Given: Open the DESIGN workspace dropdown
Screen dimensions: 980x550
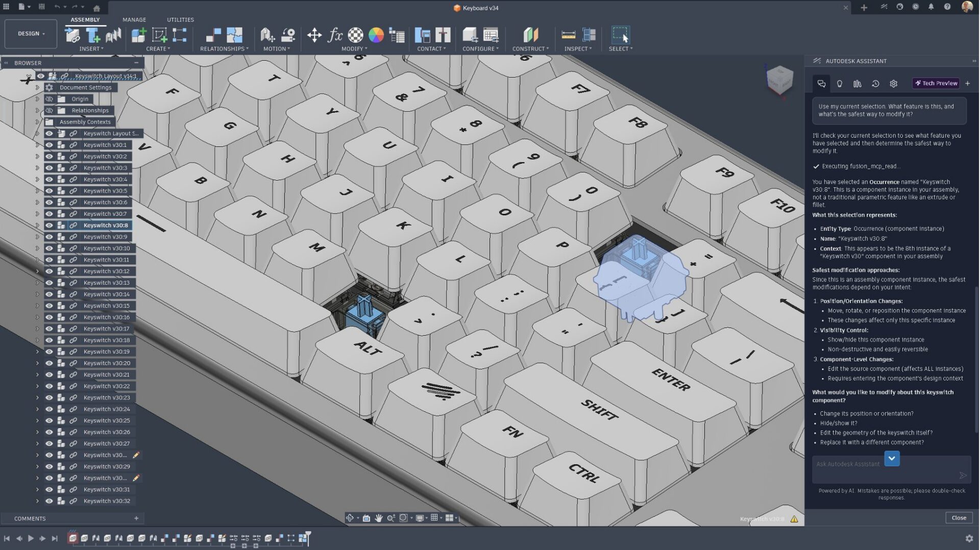Looking at the screenshot, I should tap(31, 34).
